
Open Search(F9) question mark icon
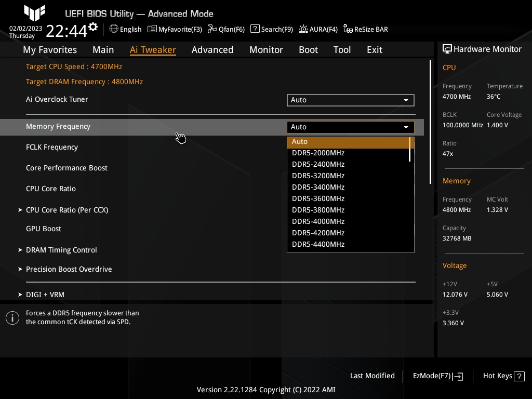pyautogui.click(x=255, y=29)
